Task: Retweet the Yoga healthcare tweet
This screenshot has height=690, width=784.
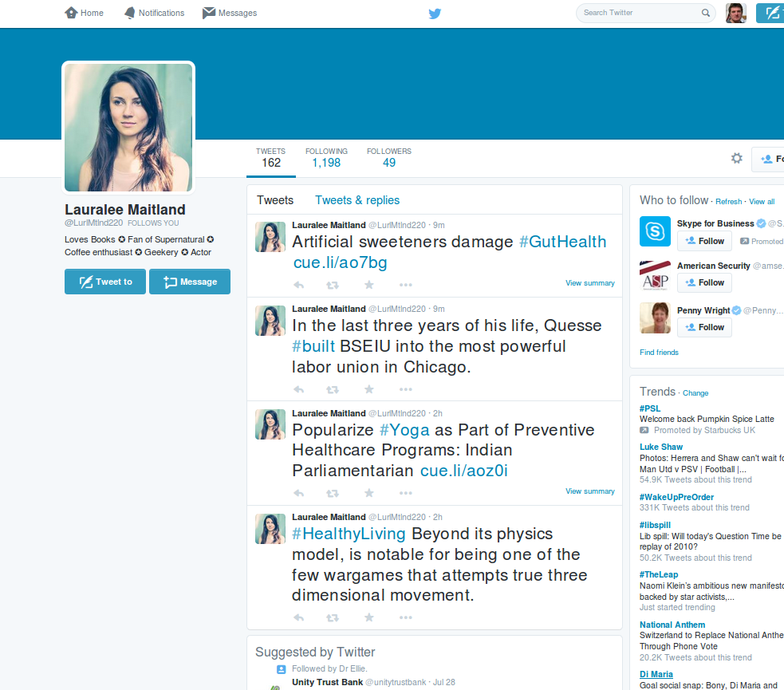Action: 333,494
